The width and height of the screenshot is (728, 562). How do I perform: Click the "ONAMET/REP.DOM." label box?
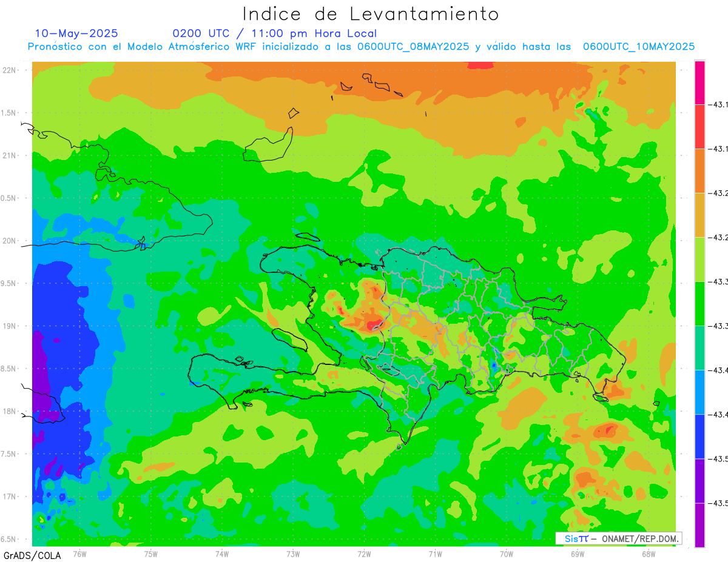tap(618, 538)
